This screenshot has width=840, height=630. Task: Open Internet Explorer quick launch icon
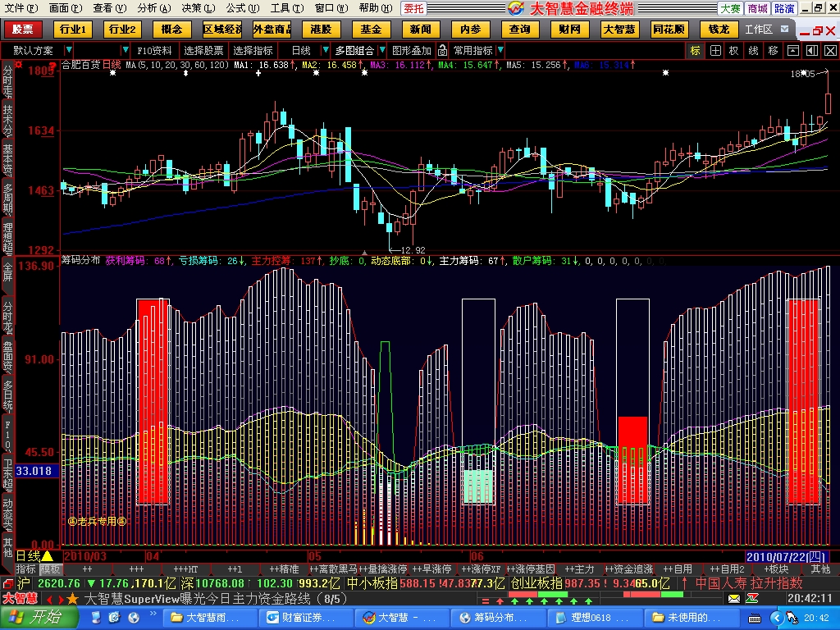(x=114, y=618)
